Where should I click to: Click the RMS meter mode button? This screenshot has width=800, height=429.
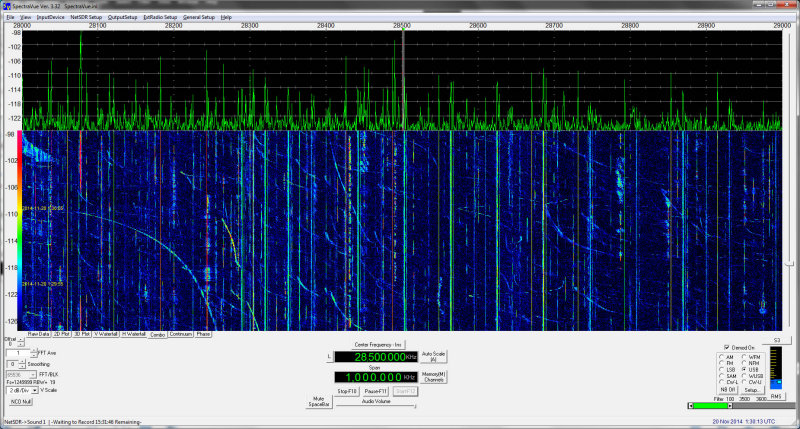pyautogui.click(x=776, y=396)
